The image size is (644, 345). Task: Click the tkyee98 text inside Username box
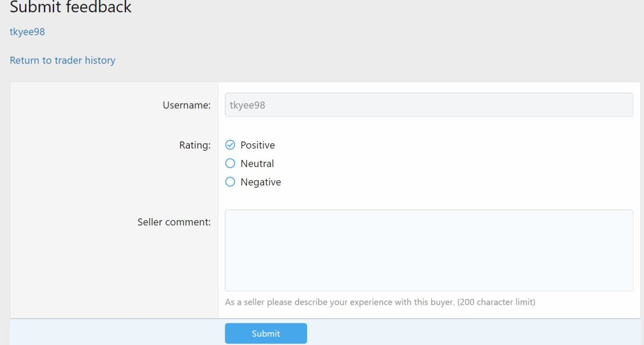point(247,105)
